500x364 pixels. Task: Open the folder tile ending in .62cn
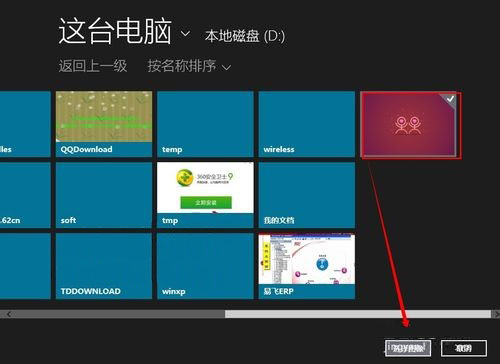[25, 195]
